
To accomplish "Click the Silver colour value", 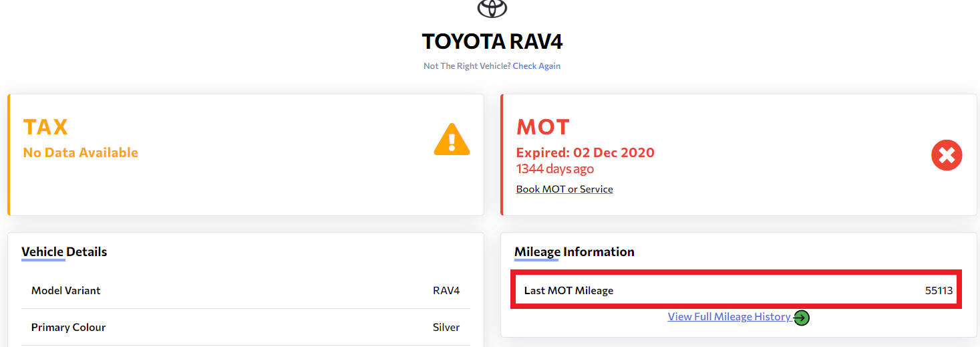I will tap(446, 328).
